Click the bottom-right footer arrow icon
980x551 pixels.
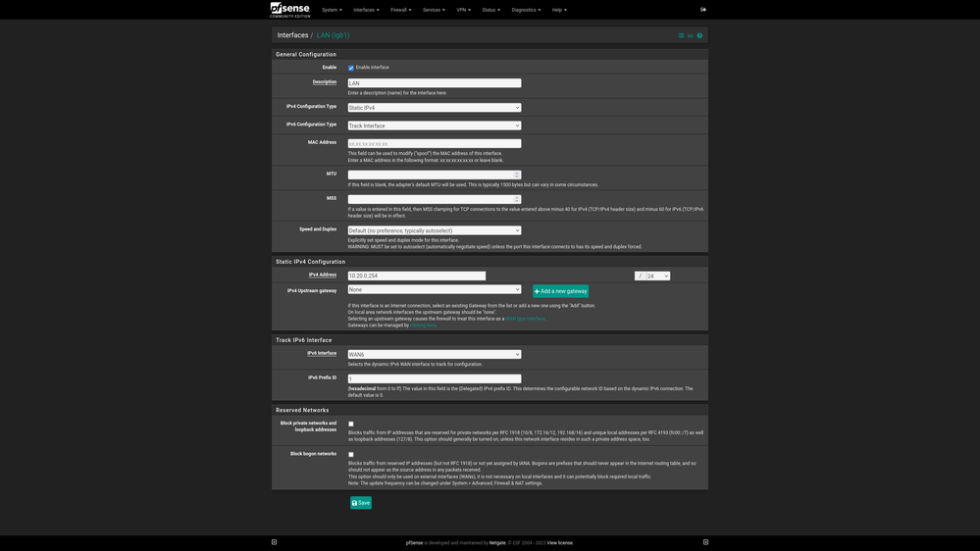(705, 542)
